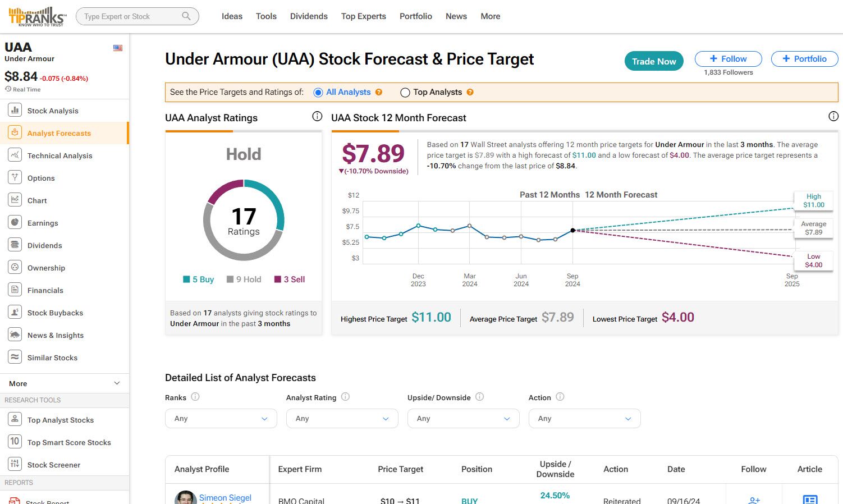Open Simeon Siegel's article icon
Image resolution: width=843 pixels, height=504 pixels.
pyautogui.click(x=810, y=500)
